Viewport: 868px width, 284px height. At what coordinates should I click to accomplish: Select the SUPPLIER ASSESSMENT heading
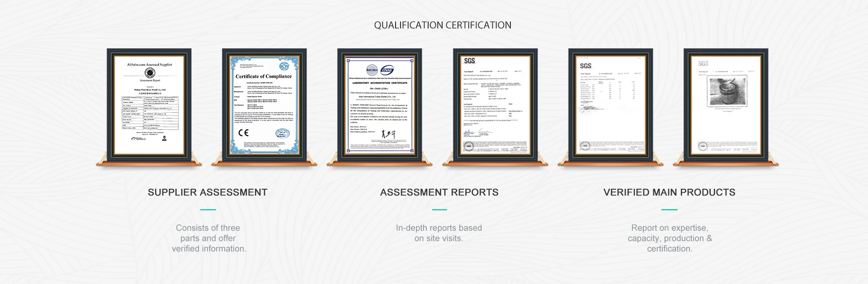coord(208,192)
